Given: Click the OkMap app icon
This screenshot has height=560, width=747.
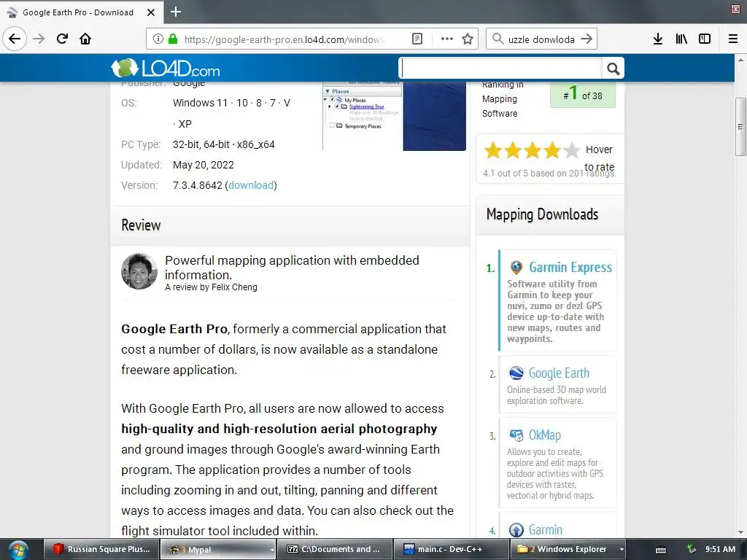Looking at the screenshot, I should [x=516, y=435].
